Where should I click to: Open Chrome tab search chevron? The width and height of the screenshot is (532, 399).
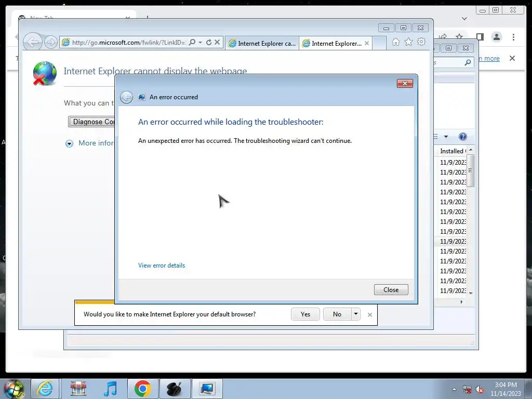pyautogui.click(x=464, y=19)
